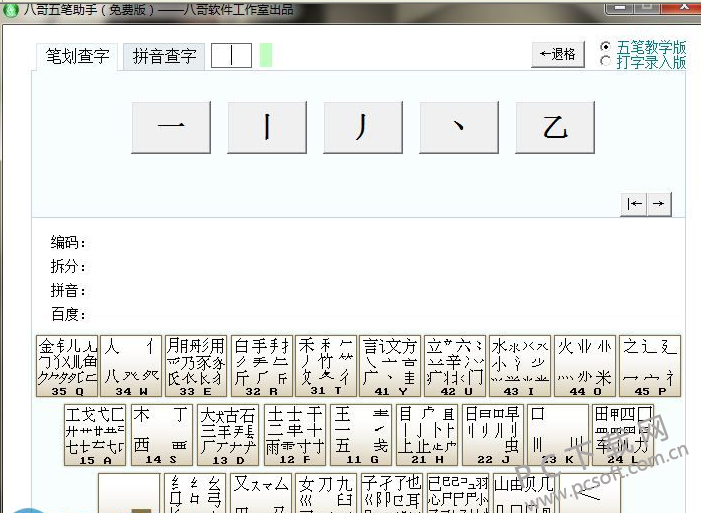Choose the 打字录入版 radio option
This screenshot has width=701, height=513.
click(643, 62)
